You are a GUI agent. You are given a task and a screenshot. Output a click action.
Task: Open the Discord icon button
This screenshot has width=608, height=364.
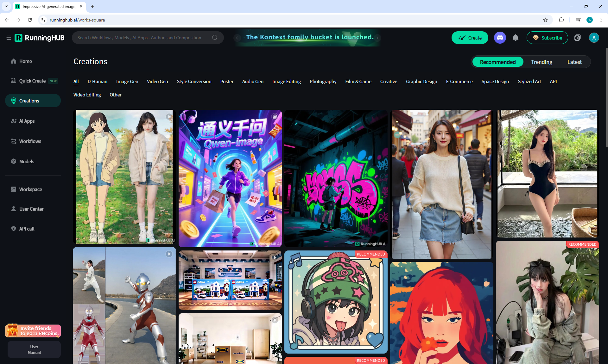[500, 38]
